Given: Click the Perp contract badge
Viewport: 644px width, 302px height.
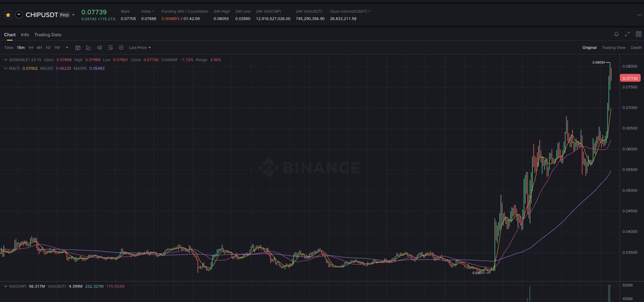Looking at the screenshot, I should click(64, 15).
